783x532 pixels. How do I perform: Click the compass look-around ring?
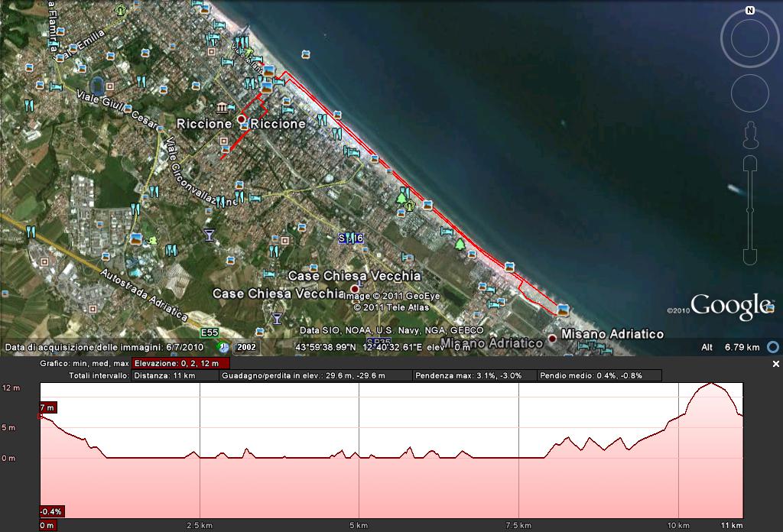coord(749,38)
